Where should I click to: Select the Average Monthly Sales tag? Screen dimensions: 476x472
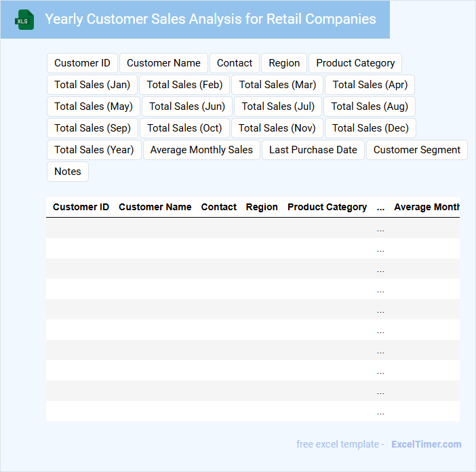(201, 150)
